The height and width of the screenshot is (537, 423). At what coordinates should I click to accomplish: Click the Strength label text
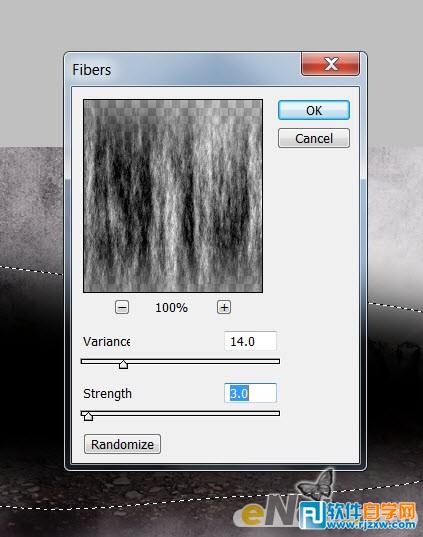pyautogui.click(x=108, y=394)
